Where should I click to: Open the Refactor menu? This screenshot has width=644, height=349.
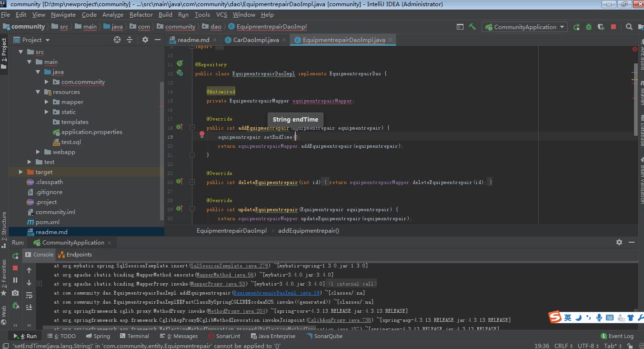pos(141,15)
